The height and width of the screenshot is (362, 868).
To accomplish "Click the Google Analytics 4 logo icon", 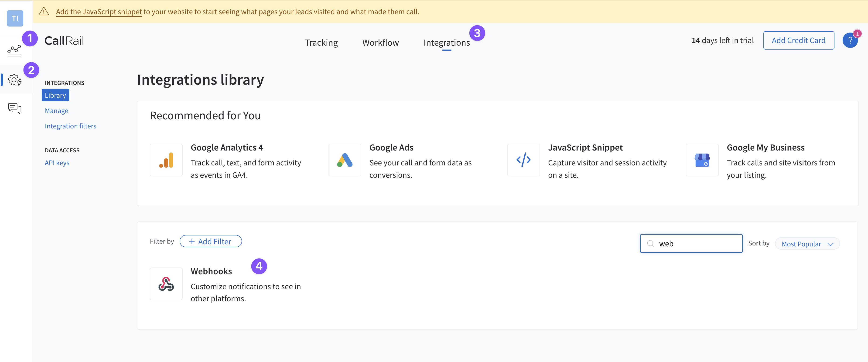I will (166, 160).
